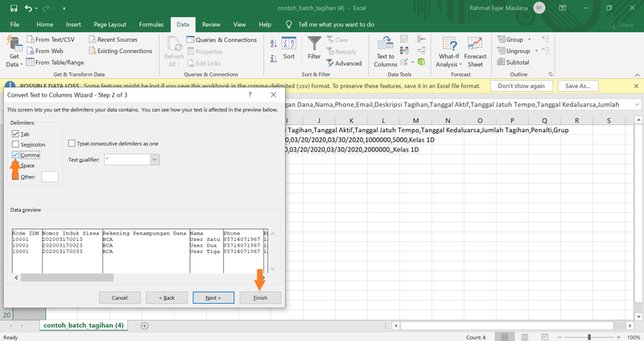Toggle the Comma delimiter checkbox
Image resolution: width=644 pixels, height=341 pixels.
(x=15, y=155)
